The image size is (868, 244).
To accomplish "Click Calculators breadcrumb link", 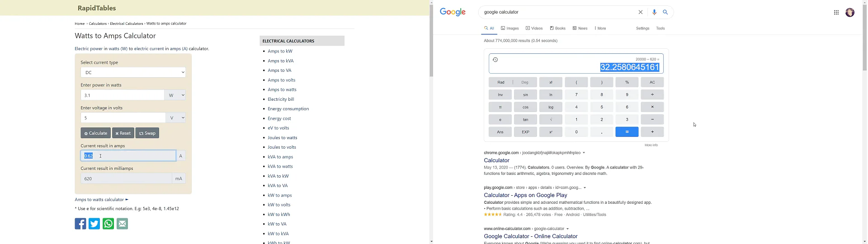I will (98, 23).
